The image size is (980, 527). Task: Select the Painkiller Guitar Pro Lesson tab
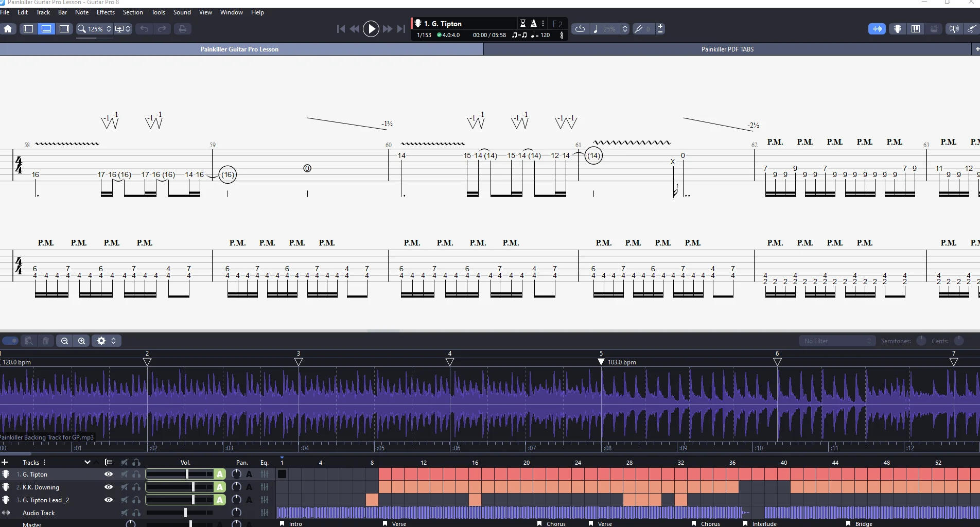(240, 49)
